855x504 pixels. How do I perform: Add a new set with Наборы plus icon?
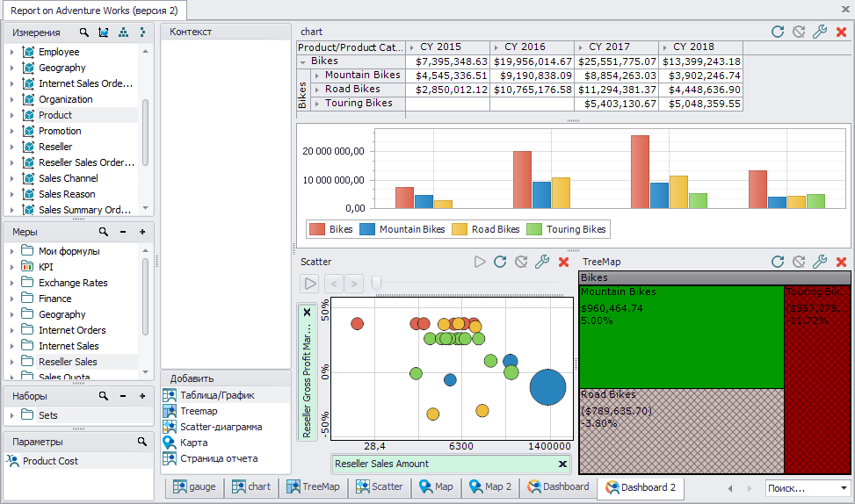(x=143, y=396)
